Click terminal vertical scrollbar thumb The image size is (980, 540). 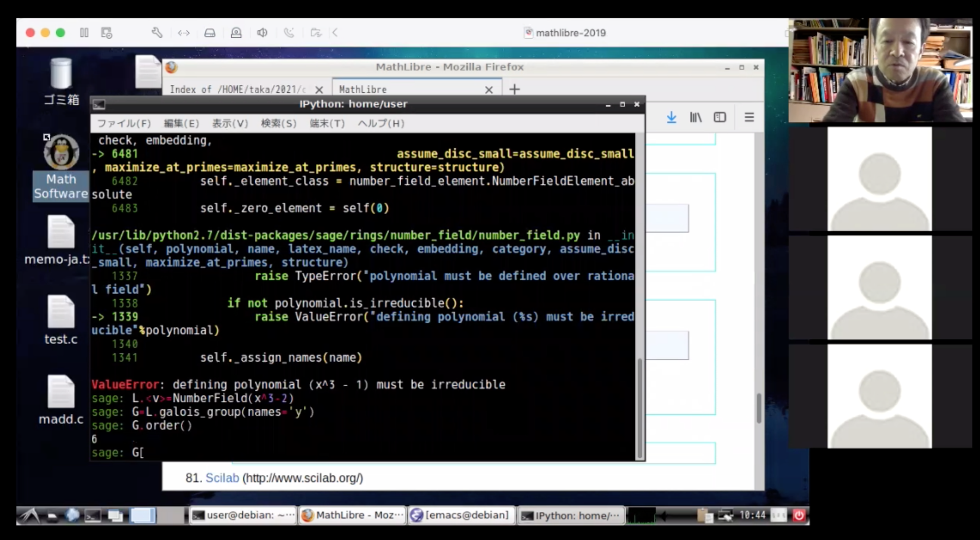point(640,408)
